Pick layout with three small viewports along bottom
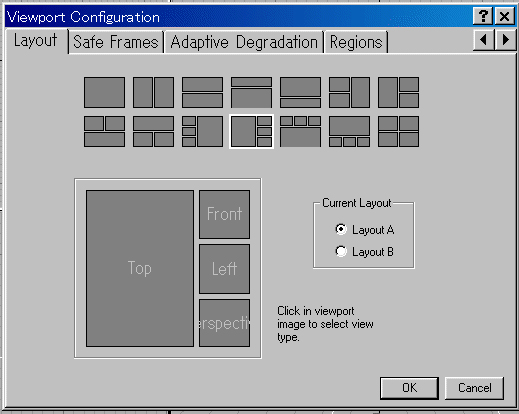The image size is (519, 414). point(349,131)
